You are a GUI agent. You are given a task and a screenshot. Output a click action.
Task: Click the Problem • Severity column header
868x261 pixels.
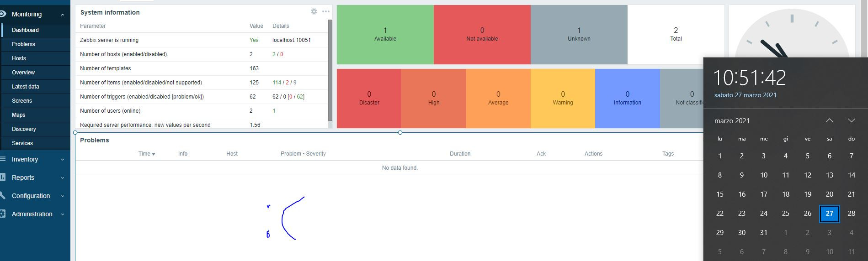[303, 154]
